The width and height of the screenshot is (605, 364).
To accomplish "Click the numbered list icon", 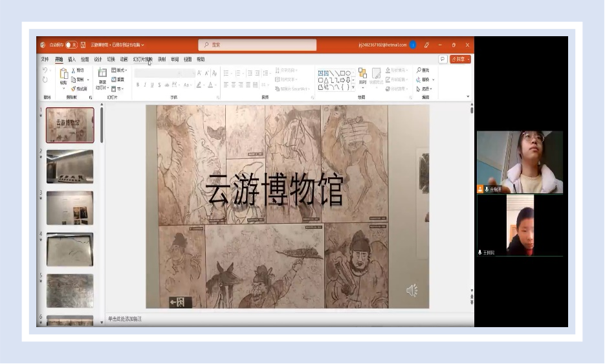I will (x=238, y=73).
